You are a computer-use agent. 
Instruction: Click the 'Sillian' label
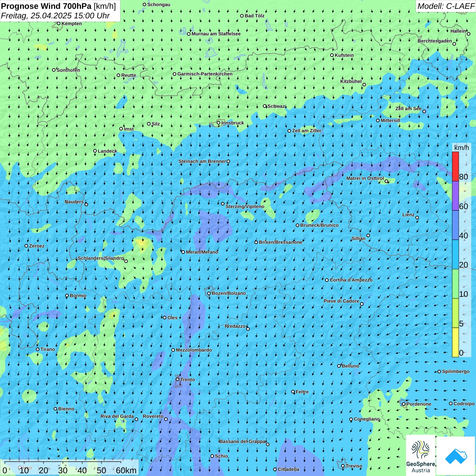click(358, 238)
